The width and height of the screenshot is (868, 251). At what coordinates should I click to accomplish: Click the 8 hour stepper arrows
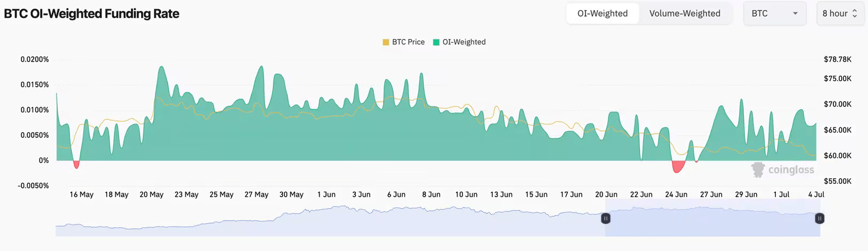[x=854, y=14]
